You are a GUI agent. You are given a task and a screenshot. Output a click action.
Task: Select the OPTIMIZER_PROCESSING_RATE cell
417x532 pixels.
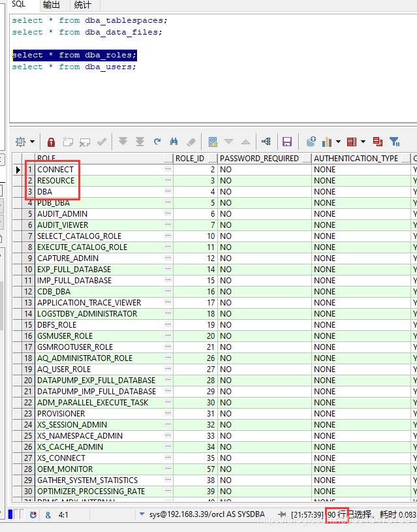coord(104,492)
